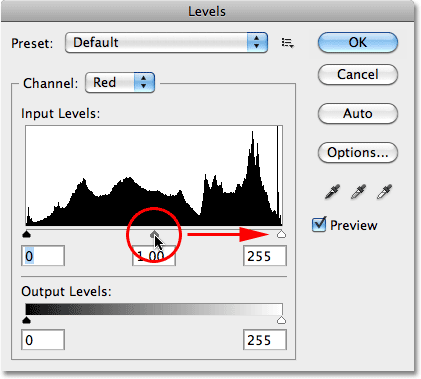Click the Cancel button
Image resolution: width=421 pixels, height=379 pixels.
pos(358,74)
